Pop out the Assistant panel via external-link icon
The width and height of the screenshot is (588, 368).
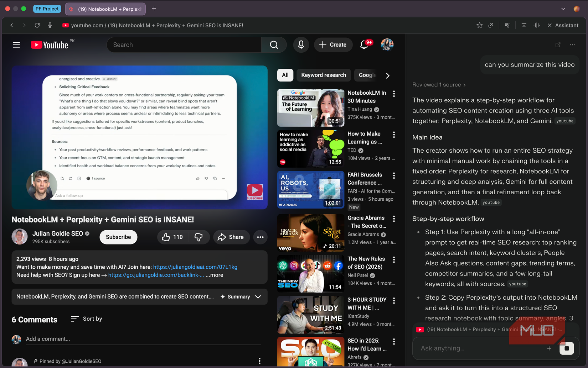pos(558,45)
